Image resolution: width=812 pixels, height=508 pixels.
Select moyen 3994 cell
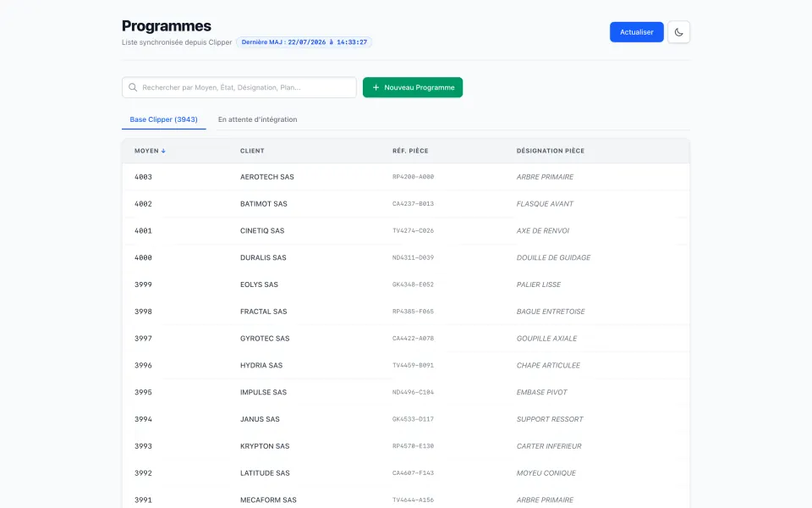[x=144, y=419]
